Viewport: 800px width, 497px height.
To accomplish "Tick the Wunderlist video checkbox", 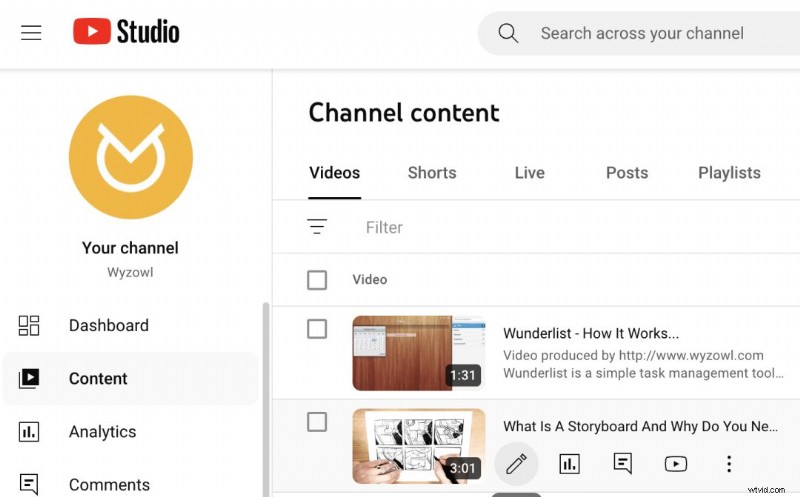I will [317, 329].
